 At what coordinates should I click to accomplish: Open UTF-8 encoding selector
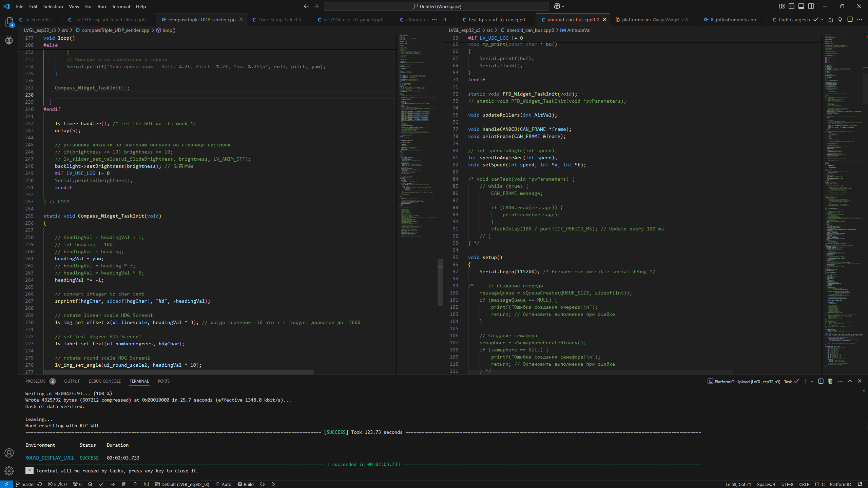pos(787,484)
